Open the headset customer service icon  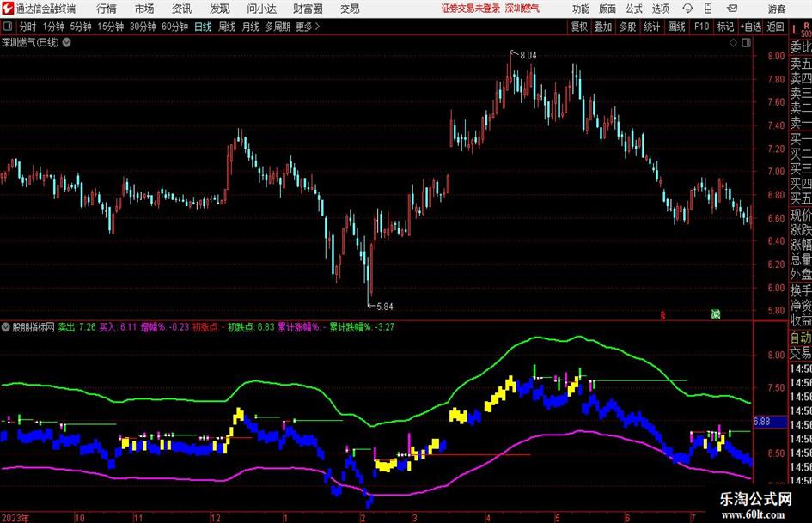point(687,9)
